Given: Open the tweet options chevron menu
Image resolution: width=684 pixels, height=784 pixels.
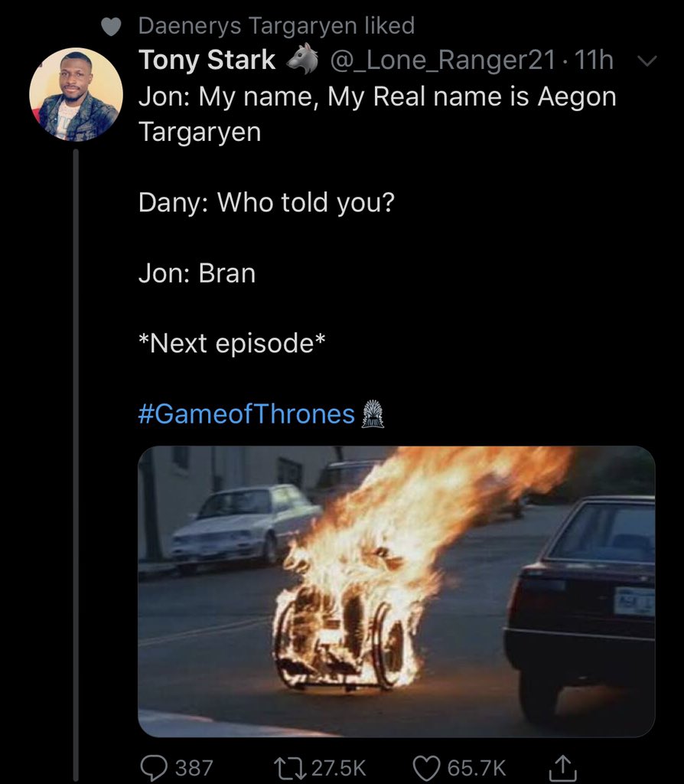Looking at the screenshot, I should [x=647, y=61].
